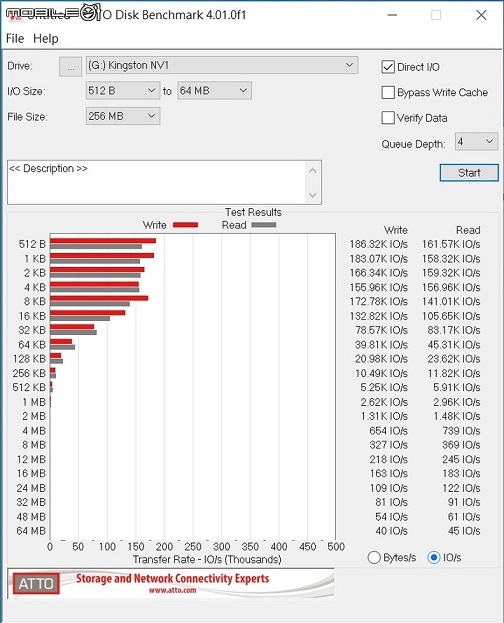
Task: Enable Bypass Write Cache
Action: click(x=388, y=93)
